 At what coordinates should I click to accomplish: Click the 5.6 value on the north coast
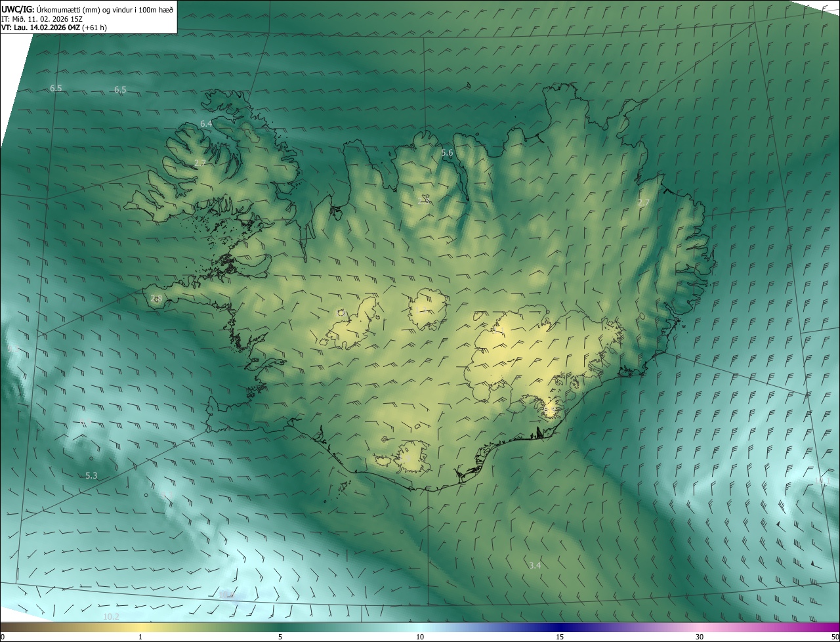point(447,153)
